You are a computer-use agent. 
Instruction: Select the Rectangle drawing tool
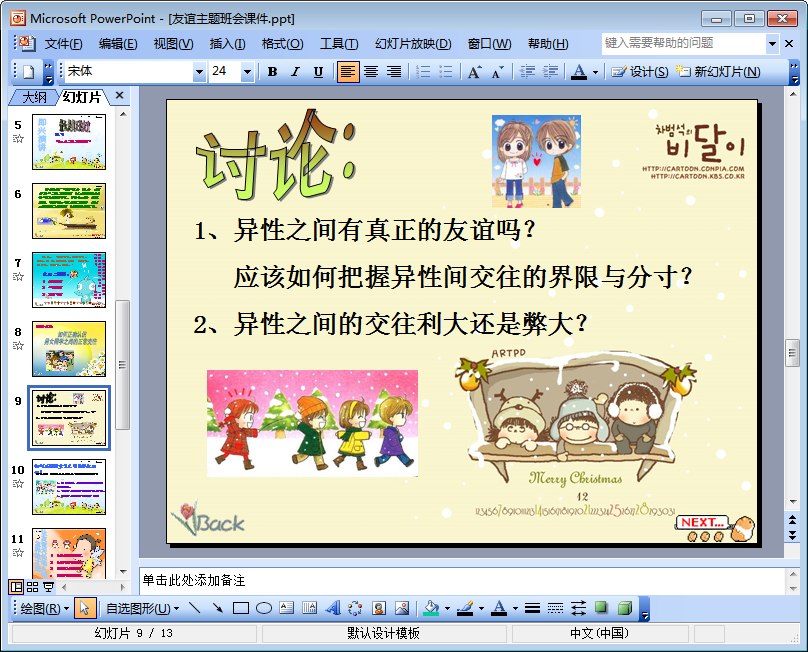tap(241, 609)
